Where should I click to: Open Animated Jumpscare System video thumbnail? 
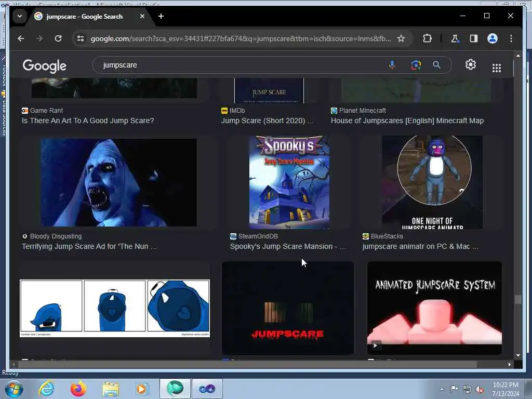click(x=434, y=308)
